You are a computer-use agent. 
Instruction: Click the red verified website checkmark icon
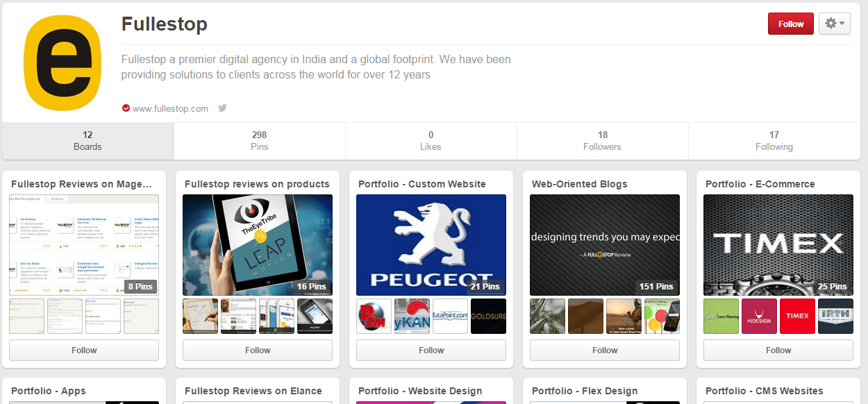(126, 108)
